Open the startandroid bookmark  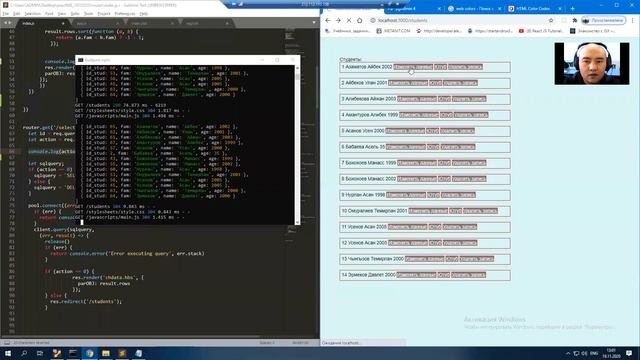pyautogui.click(x=490, y=31)
